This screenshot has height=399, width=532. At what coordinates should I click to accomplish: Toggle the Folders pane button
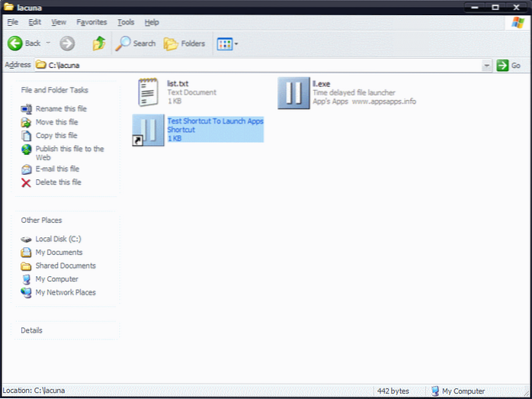point(171,43)
